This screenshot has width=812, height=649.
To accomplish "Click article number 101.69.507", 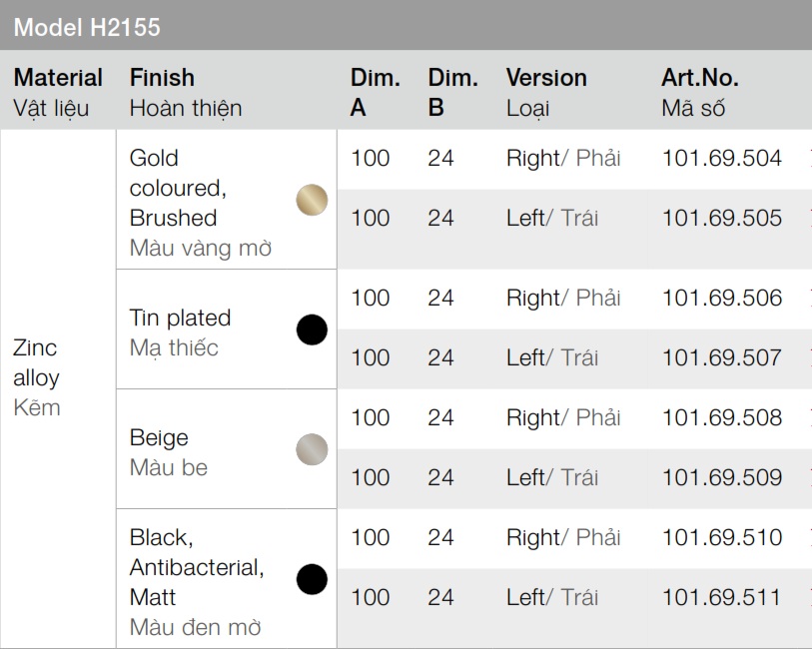I will point(721,357).
